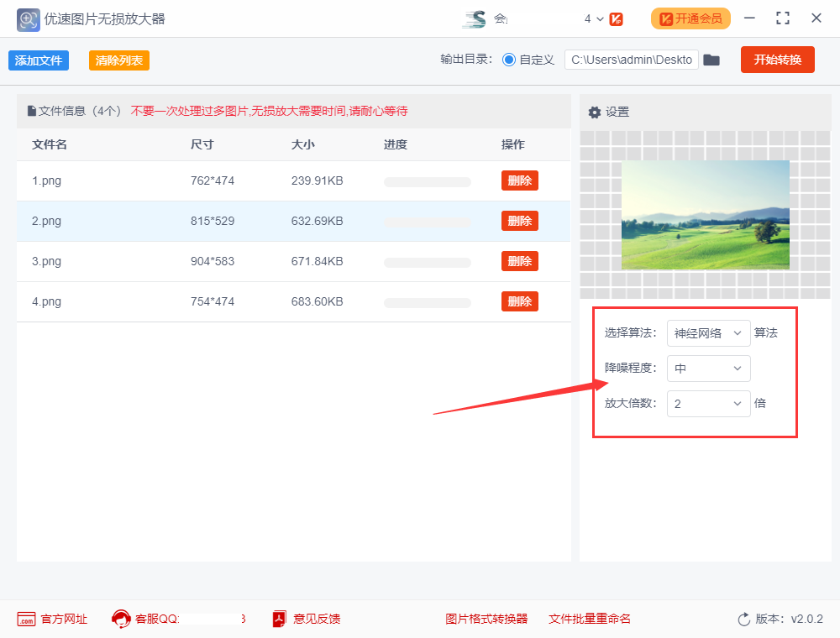
Task: Click the refresh icon beside version v2.0.2
Action: [x=743, y=619]
